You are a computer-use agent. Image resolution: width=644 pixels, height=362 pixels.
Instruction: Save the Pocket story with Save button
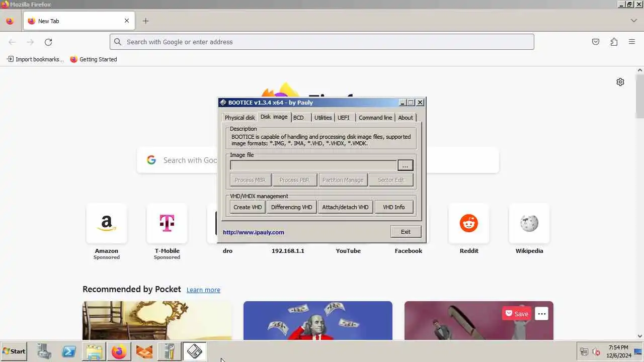pyautogui.click(x=517, y=314)
